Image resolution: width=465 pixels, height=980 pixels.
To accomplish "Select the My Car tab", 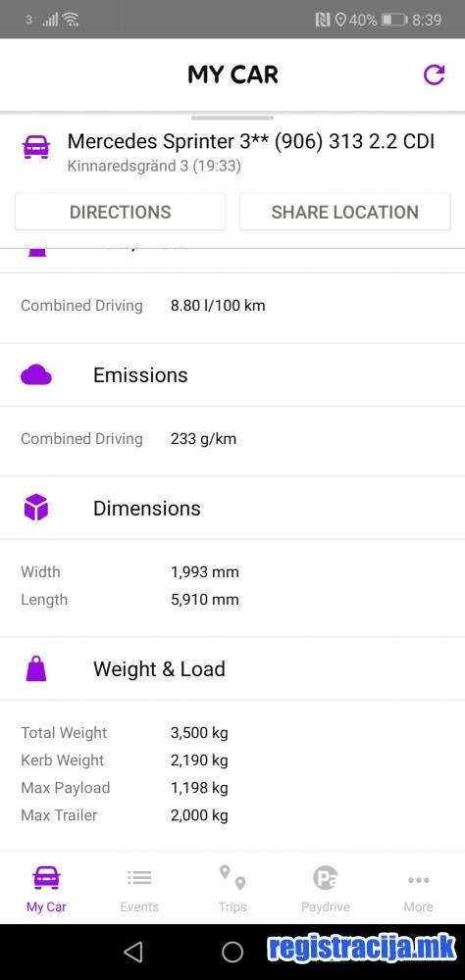I will click(46, 888).
